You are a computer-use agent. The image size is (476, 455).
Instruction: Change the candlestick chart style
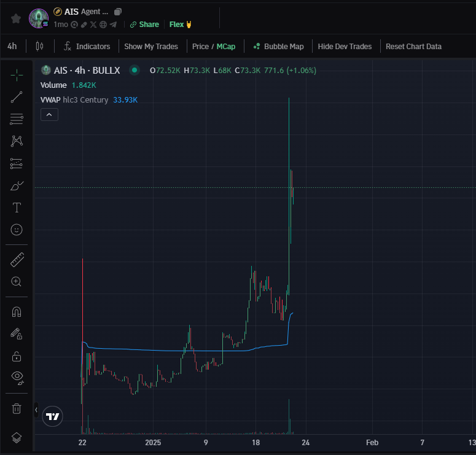(39, 47)
